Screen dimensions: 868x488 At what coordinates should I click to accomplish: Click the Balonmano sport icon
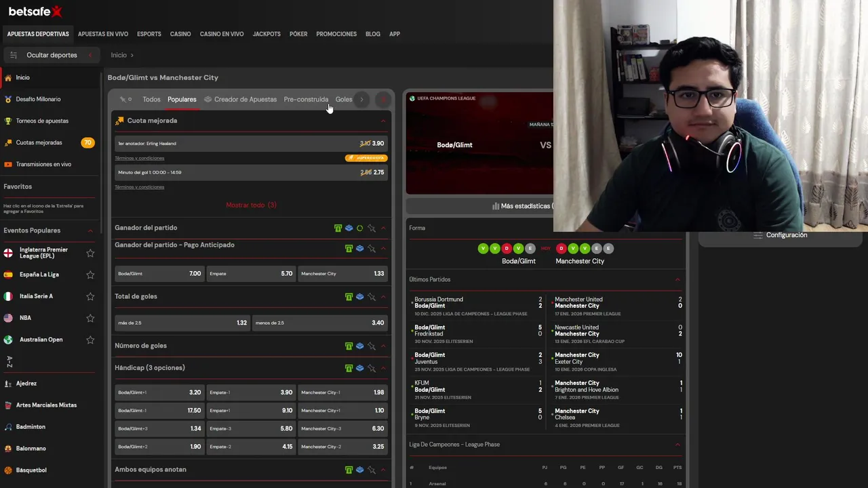8,449
